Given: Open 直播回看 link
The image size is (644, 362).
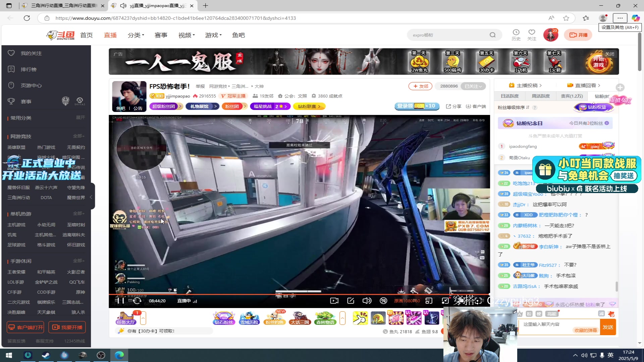Looking at the screenshot, I should [x=584, y=85].
